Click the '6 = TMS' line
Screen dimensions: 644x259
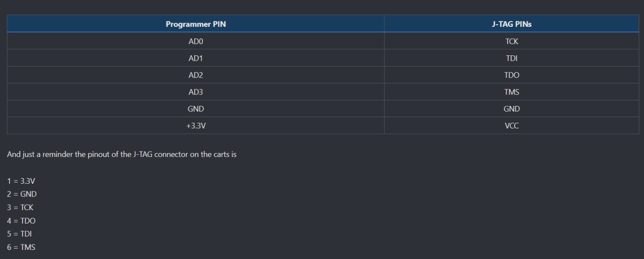point(21,247)
